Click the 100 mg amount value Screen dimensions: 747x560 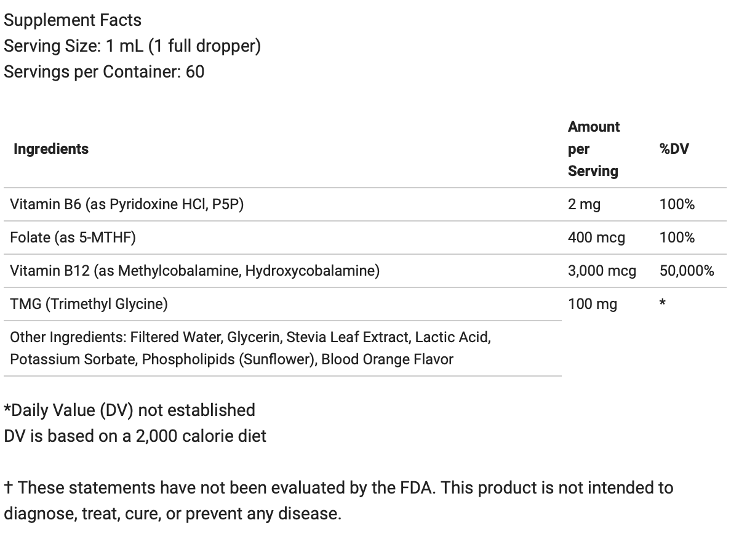(x=592, y=304)
